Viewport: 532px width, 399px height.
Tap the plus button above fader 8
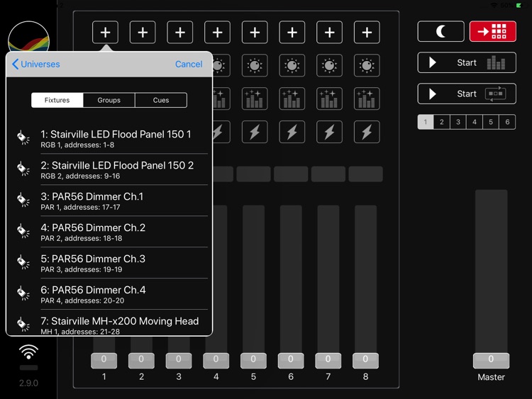367,33
